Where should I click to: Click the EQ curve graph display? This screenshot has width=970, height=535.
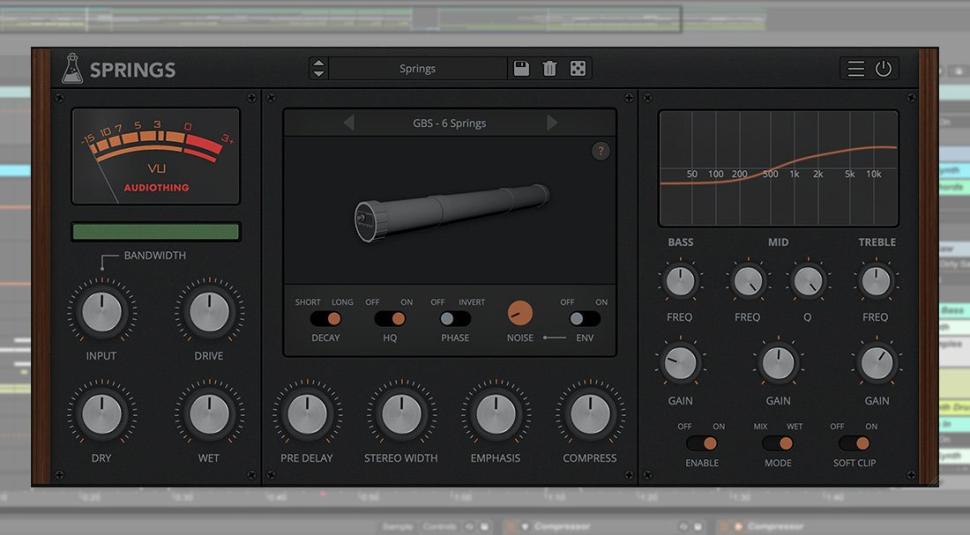pyautogui.click(x=778, y=168)
